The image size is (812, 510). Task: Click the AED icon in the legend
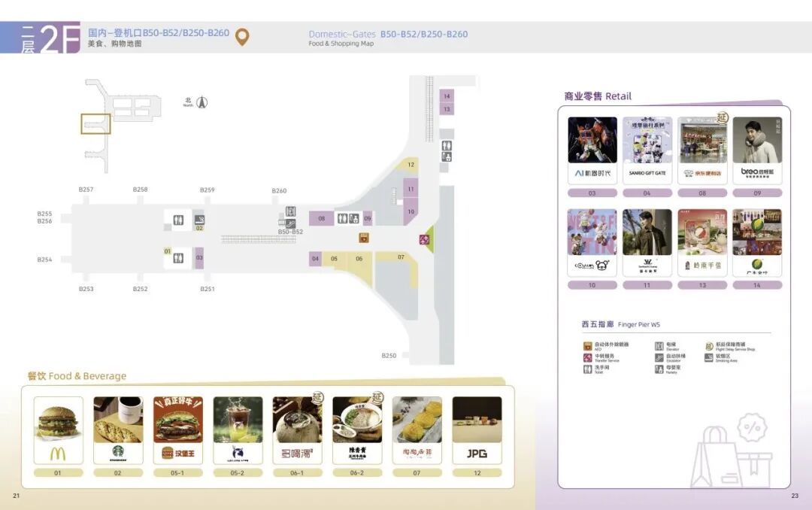click(x=587, y=346)
